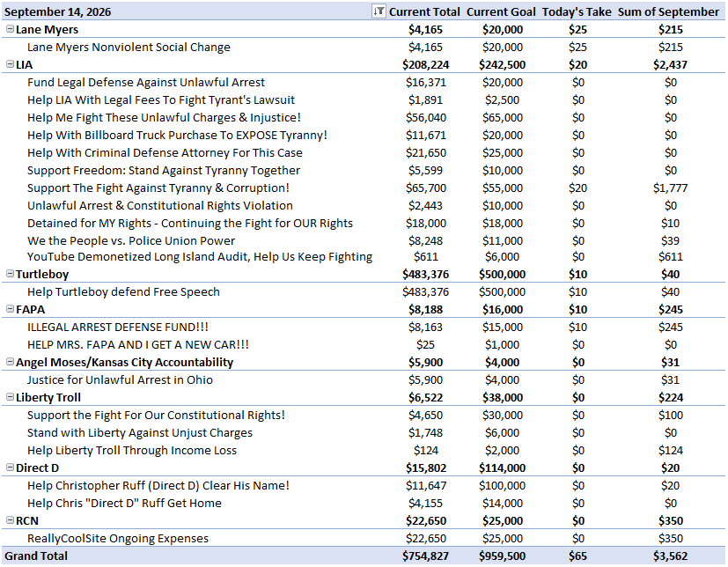Collapse the Direct D group
Image resolution: width=728 pixels, height=567 pixels.
tap(10, 468)
